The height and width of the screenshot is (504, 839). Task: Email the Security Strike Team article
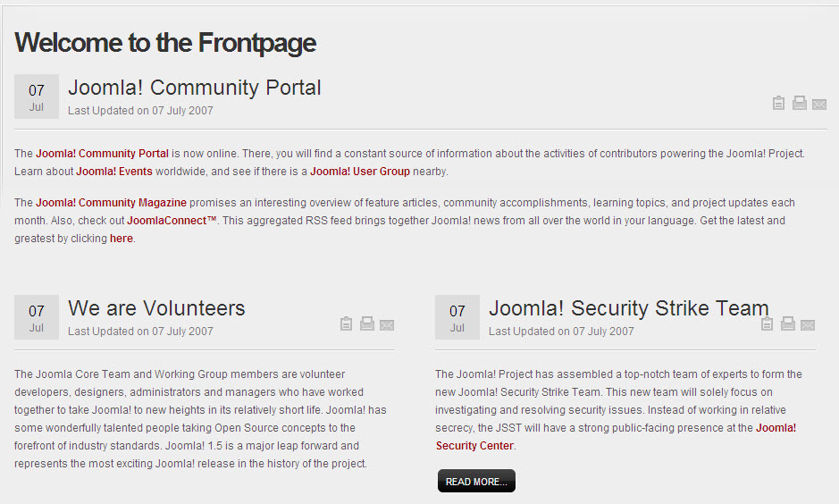pos(808,325)
